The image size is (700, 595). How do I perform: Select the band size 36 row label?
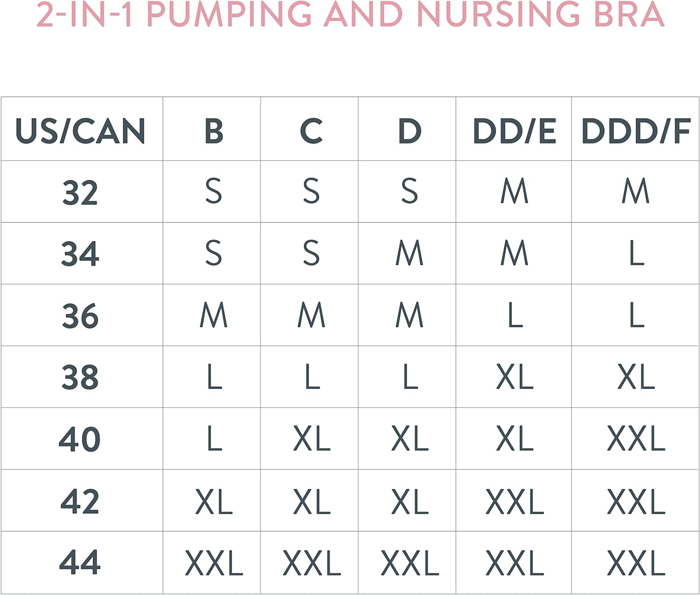click(x=80, y=316)
